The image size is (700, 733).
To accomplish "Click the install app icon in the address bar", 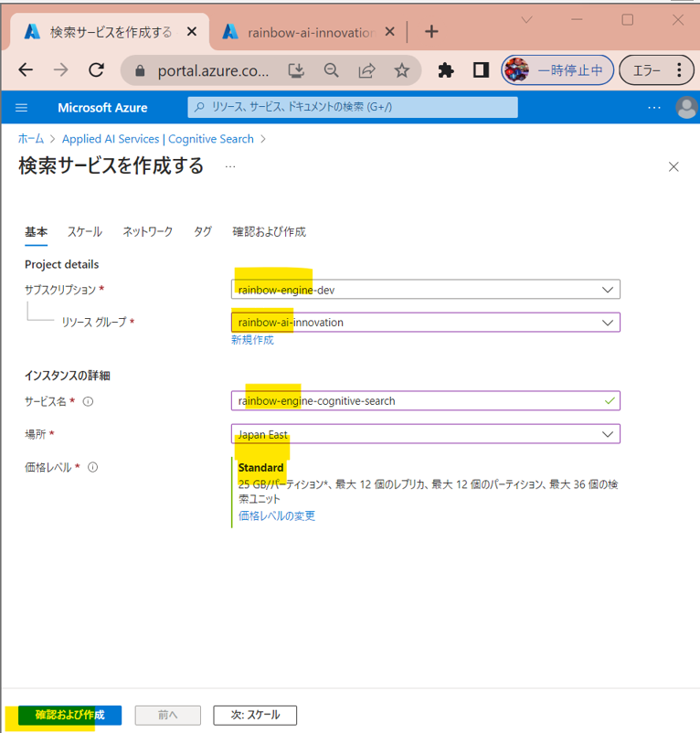I will pyautogui.click(x=296, y=70).
